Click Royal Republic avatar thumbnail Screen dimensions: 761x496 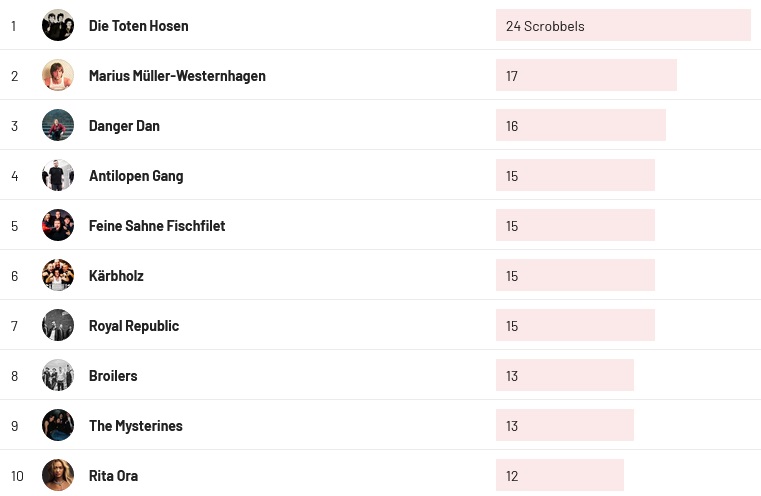tap(58, 325)
